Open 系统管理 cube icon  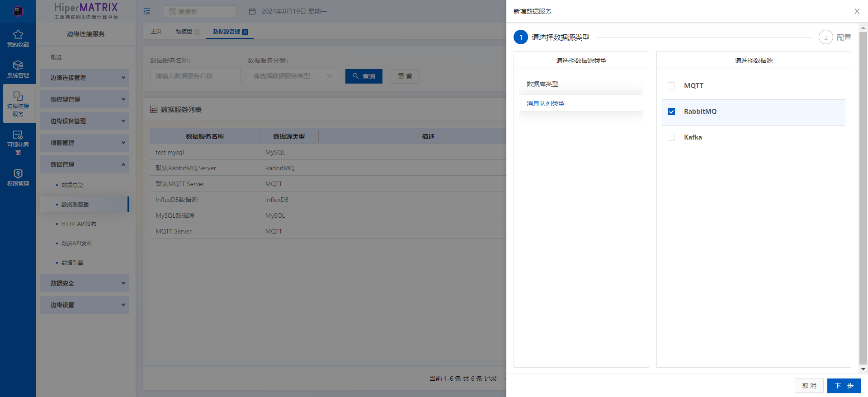[18, 65]
